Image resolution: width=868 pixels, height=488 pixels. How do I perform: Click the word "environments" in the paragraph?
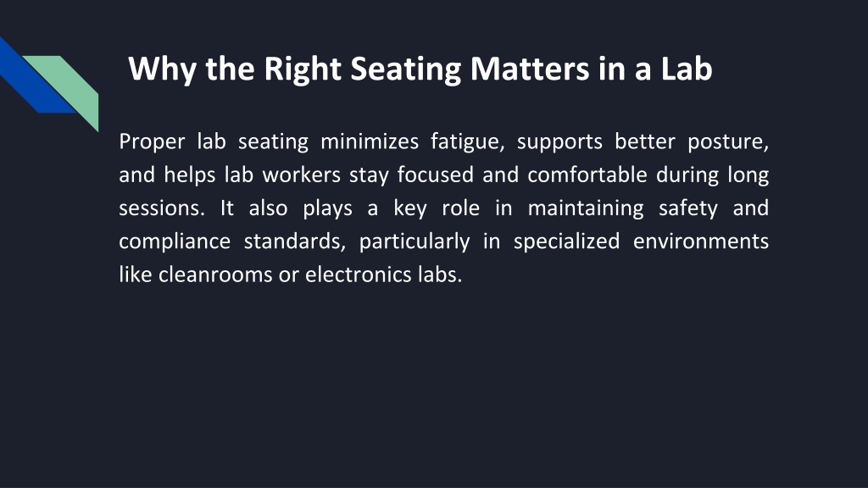700,241
